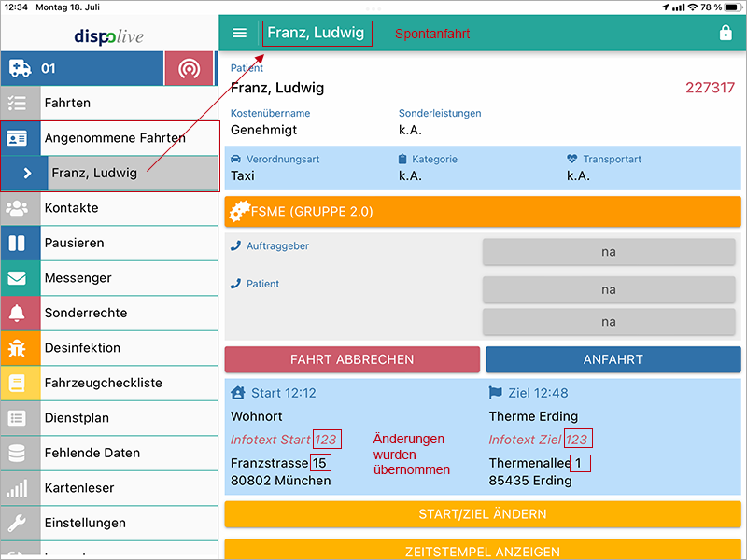Tap the ZEITSTEMPEL ANZEIGEN button

(x=483, y=550)
